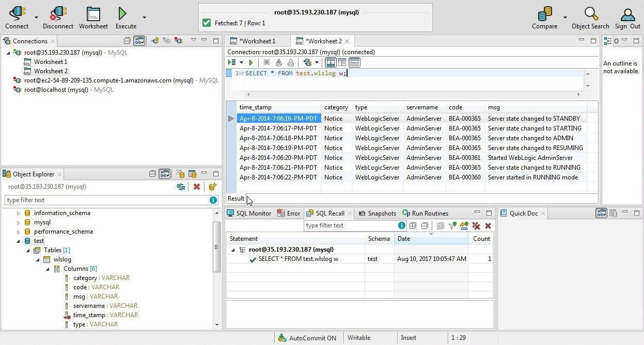This screenshot has width=644, height=345.
Task: Click the SQL Recall filter funnel icon
Action: point(452,225)
